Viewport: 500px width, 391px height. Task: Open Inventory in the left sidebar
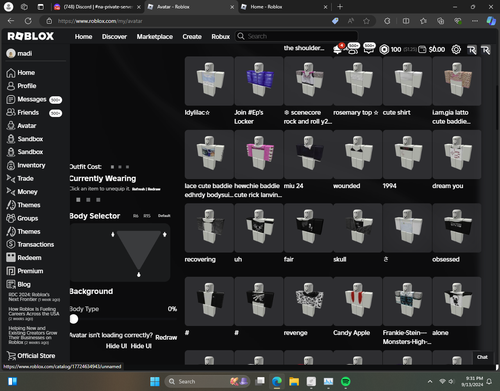[26, 165]
